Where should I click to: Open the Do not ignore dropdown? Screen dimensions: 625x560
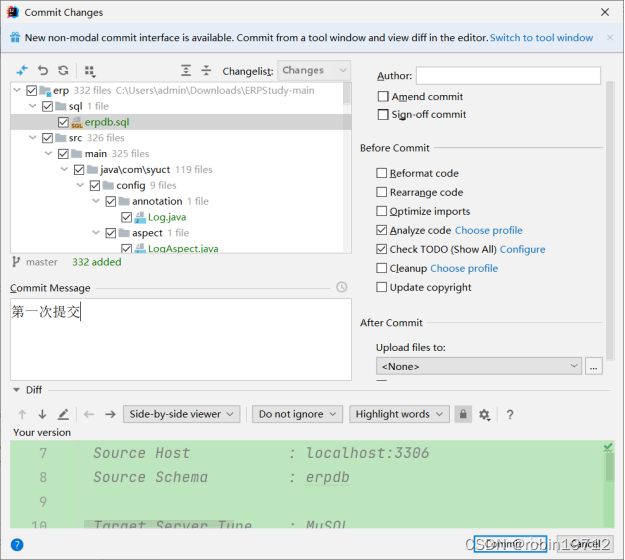tap(297, 414)
